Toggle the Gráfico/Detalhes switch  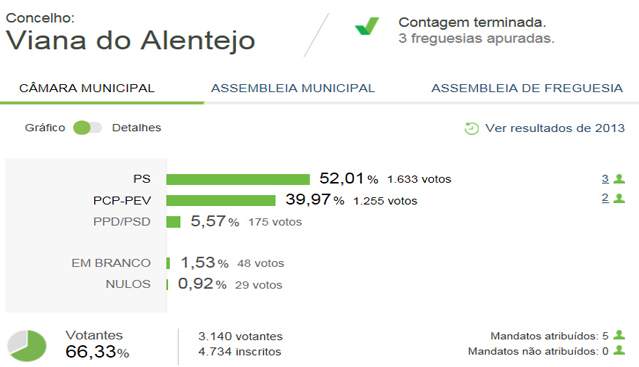pos(87,127)
